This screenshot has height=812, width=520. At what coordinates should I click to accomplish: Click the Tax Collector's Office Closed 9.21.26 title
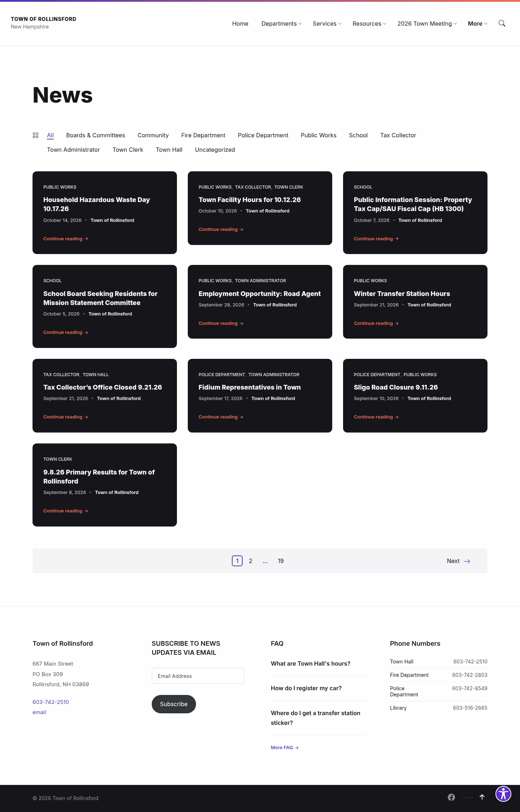[x=103, y=387]
